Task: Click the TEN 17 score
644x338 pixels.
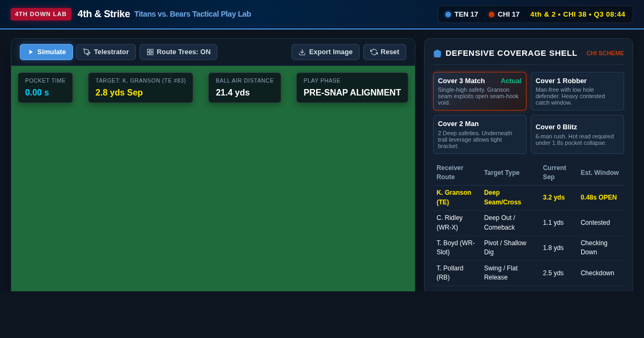Action: (x=466, y=14)
